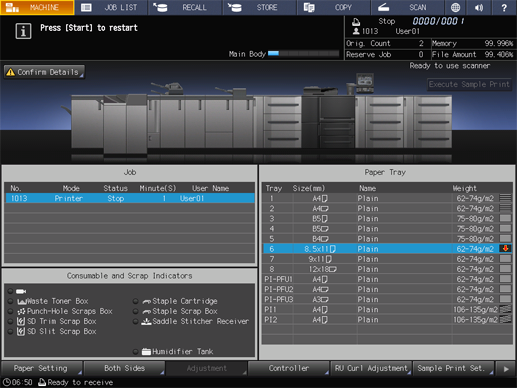
Task: Click the speaker volume icon
Action: coord(479,7)
